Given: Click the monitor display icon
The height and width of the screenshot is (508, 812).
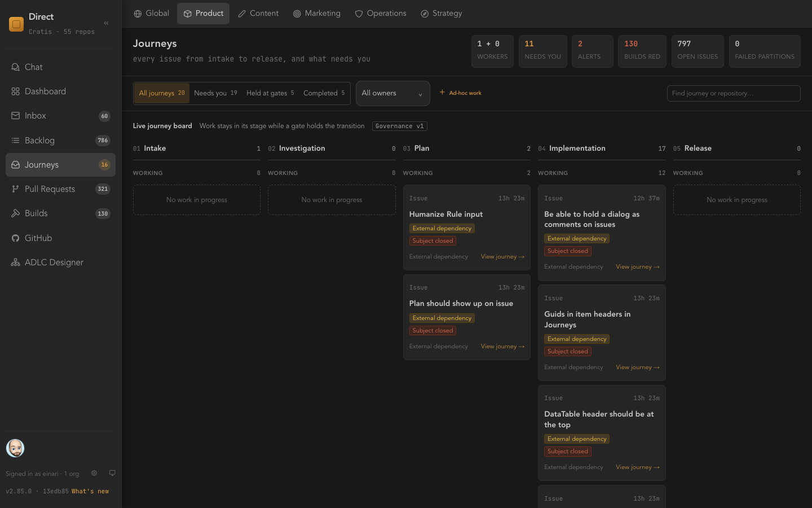Looking at the screenshot, I should [112, 473].
